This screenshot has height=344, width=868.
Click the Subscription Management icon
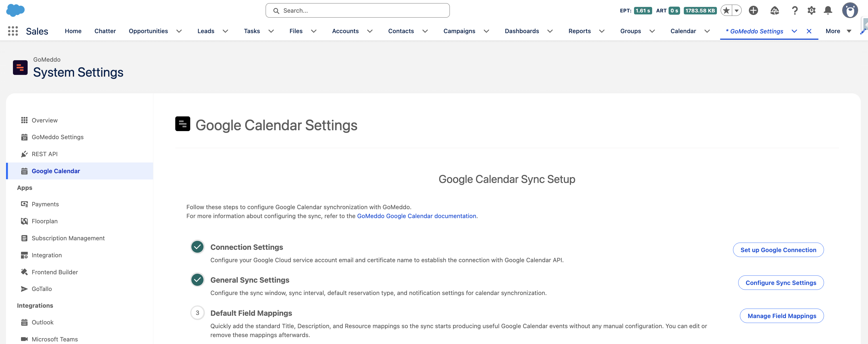point(24,238)
